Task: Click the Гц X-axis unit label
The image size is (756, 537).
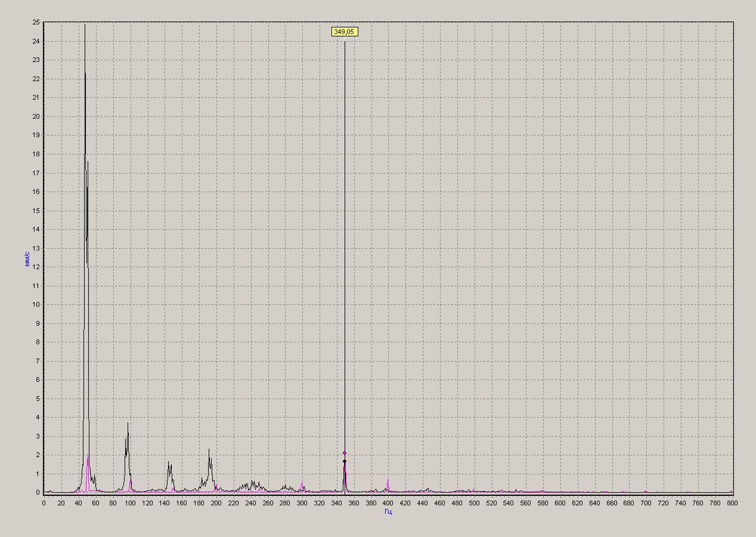Action: tap(388, 512)
